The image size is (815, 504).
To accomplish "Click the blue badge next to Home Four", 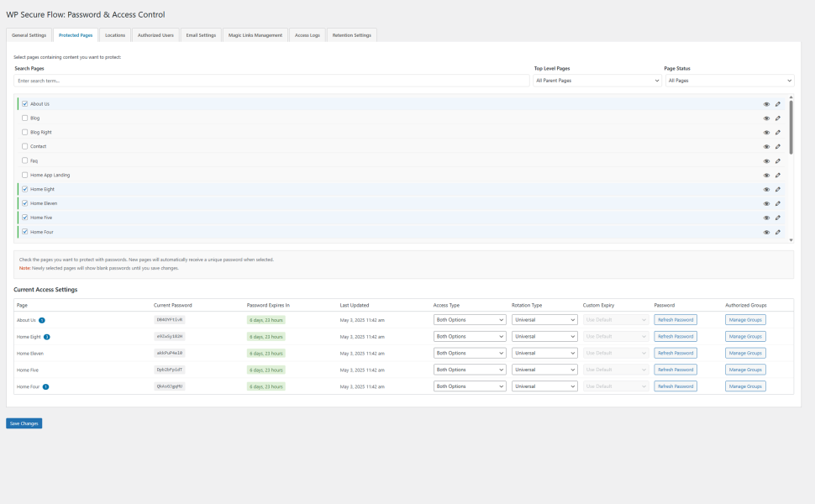I will tap(45, 386).
